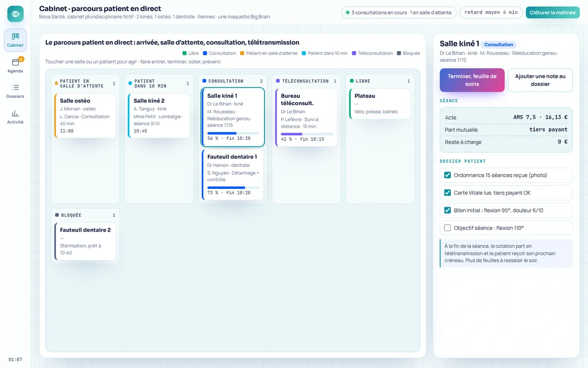Screen dimensions: 588x368
Task: Click the retard moyen 4 min pill
Action: (490, 13)
